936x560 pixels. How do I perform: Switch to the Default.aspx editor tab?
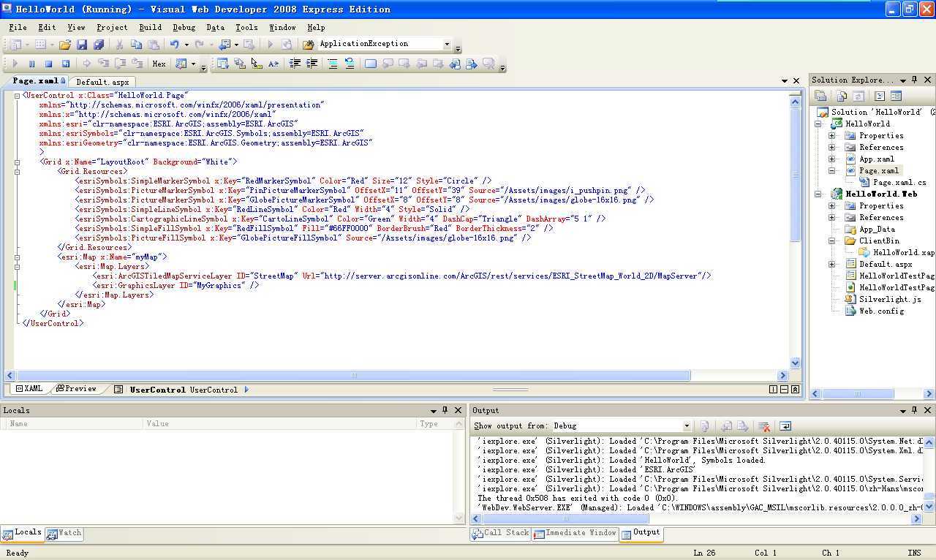[102, 82]
